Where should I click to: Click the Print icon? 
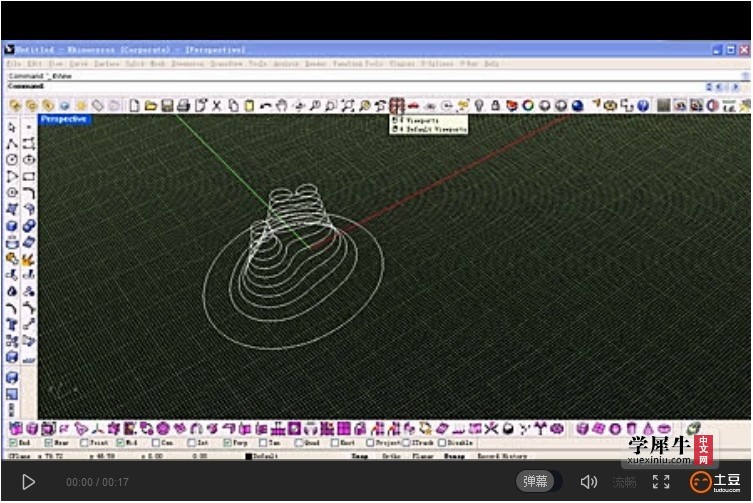click(x=183, y=105)
